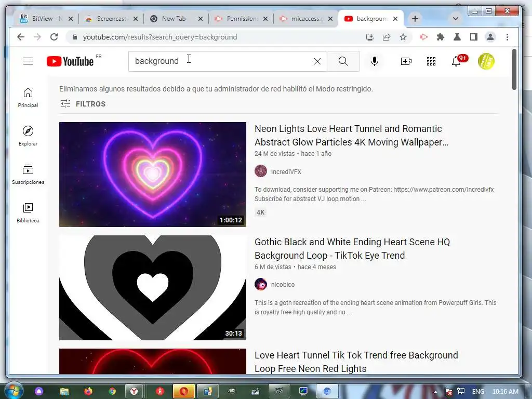Switch to the Screencastify tab
Image resolution: width=532 pixels, height=399 pixels.
tap(111, 19)
